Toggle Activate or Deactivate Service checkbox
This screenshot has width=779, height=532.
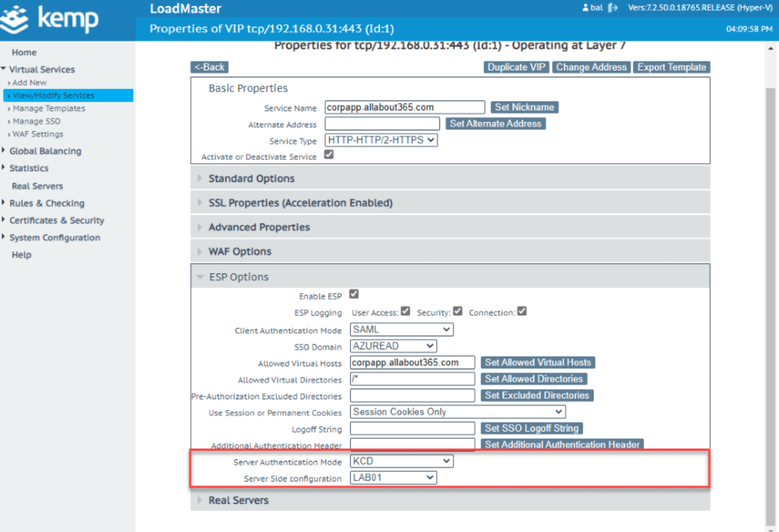click(329, 155)
